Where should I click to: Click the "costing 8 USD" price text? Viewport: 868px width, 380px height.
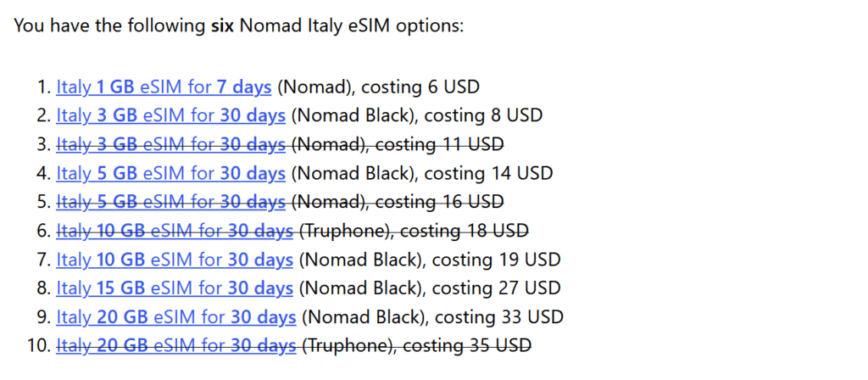[483, 115]
